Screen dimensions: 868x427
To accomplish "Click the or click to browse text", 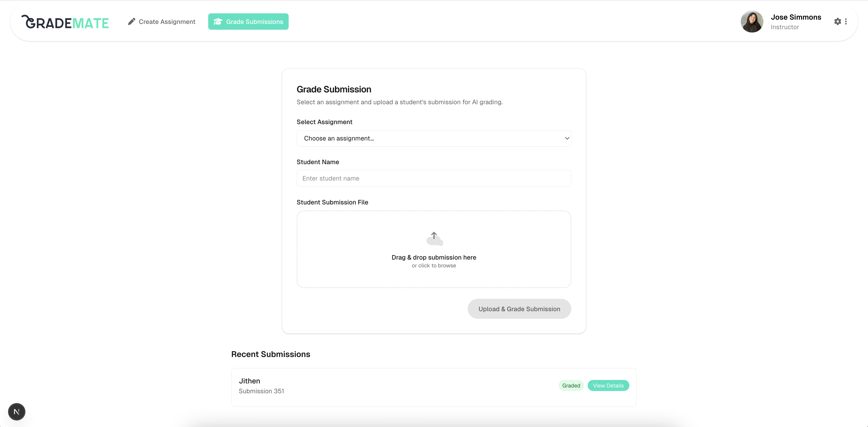I will tap(433, 266).
